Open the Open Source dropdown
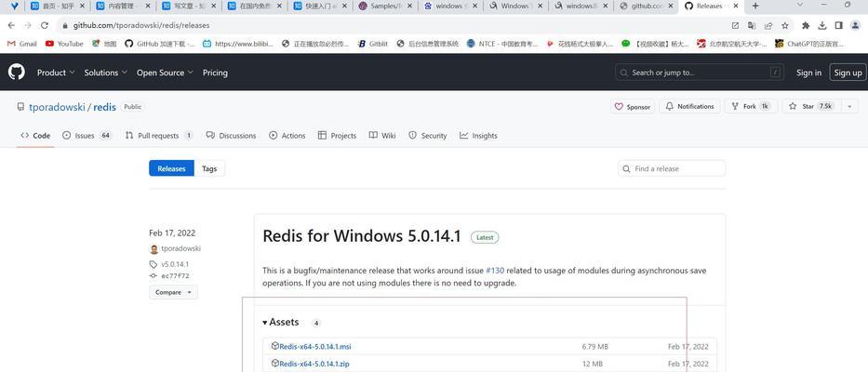This screenshot has height=372, width=868. point(165,73)
